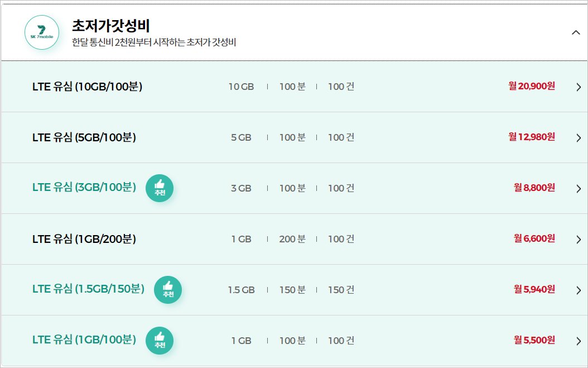
Task: Open LTE 유심 (3GB/100분) plan link
Action: pos(84,188)
